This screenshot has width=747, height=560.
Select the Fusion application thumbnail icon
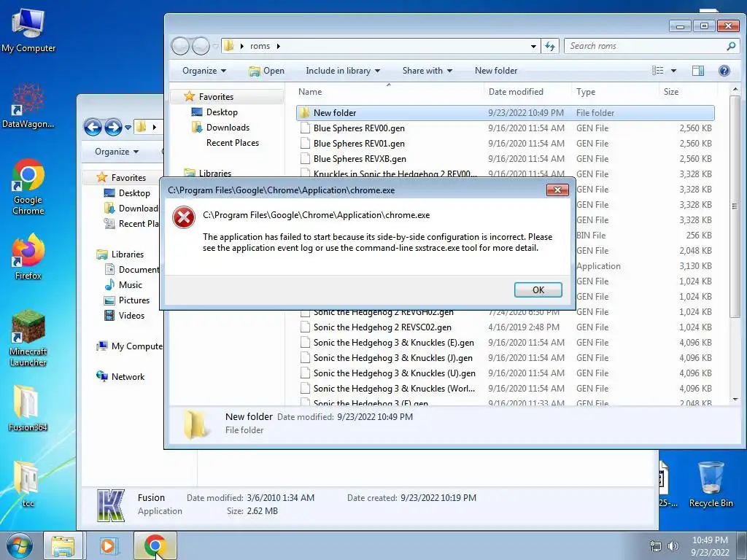coord(111,505)
